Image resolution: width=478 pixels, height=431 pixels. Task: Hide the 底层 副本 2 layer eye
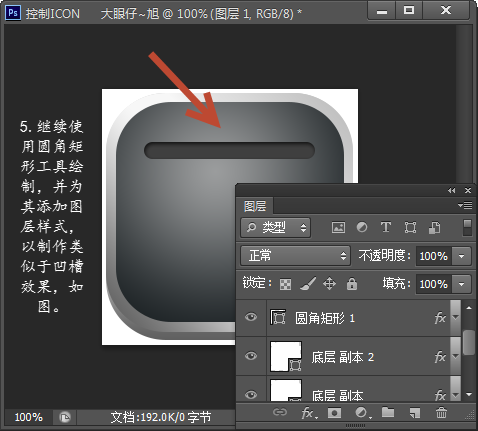[251, 356]
